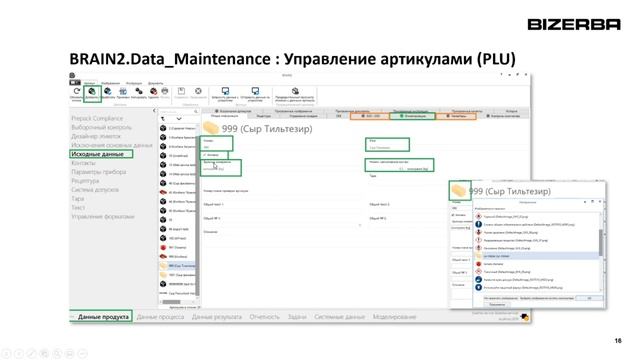Click the Добавить add article icon
This screenshot has height=360, width=640.
(x=92, y=92)
